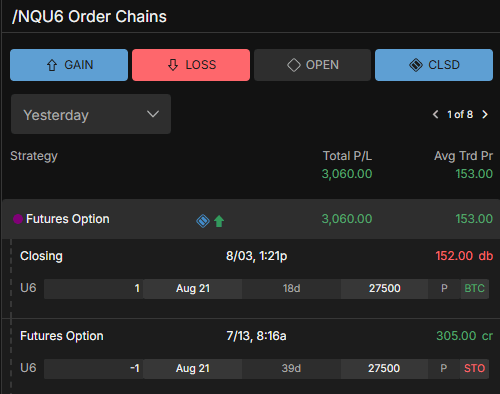Image resolution: width=500 pixels, height=394 pixels.
Task: Click the blue closed-diamond status icon
Action: point(203,221)
